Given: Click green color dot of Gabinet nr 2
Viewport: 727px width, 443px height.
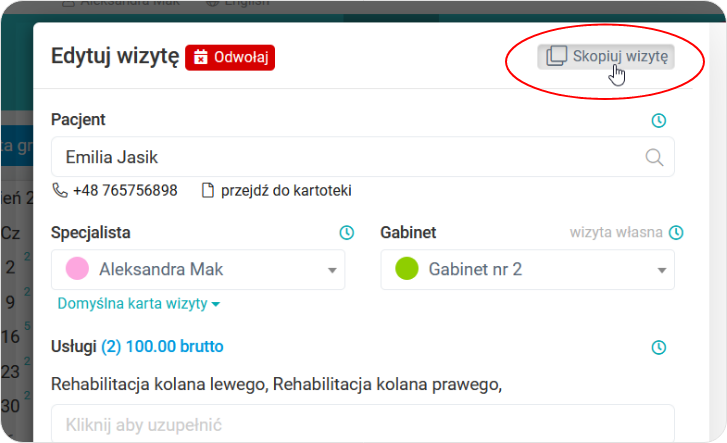Looking at the screenshot, I should click(407, 269).
